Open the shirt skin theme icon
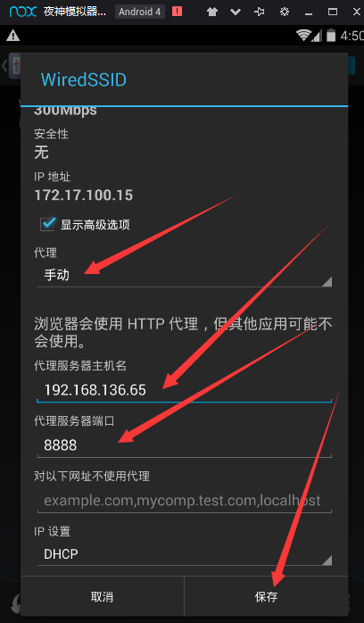The image size is (364, 623). pyautogui.click(x=212, y=12)
